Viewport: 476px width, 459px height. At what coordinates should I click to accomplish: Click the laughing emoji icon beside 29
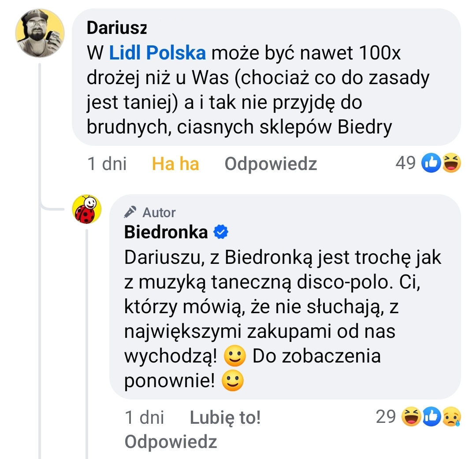(411, 417)
